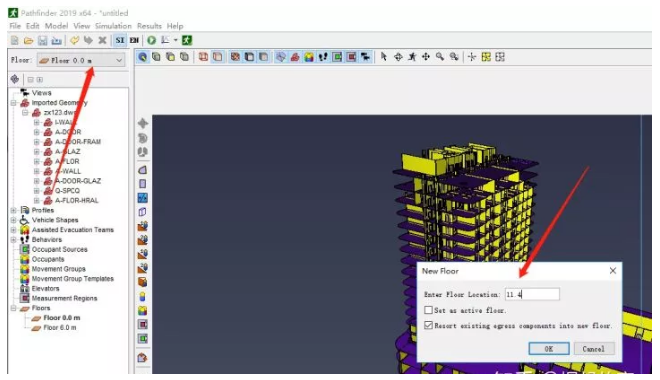The width and height of the screenshot is (660, 380).
Task: Expand the Behaviors tree node
Action: click(x=13, y=239)
